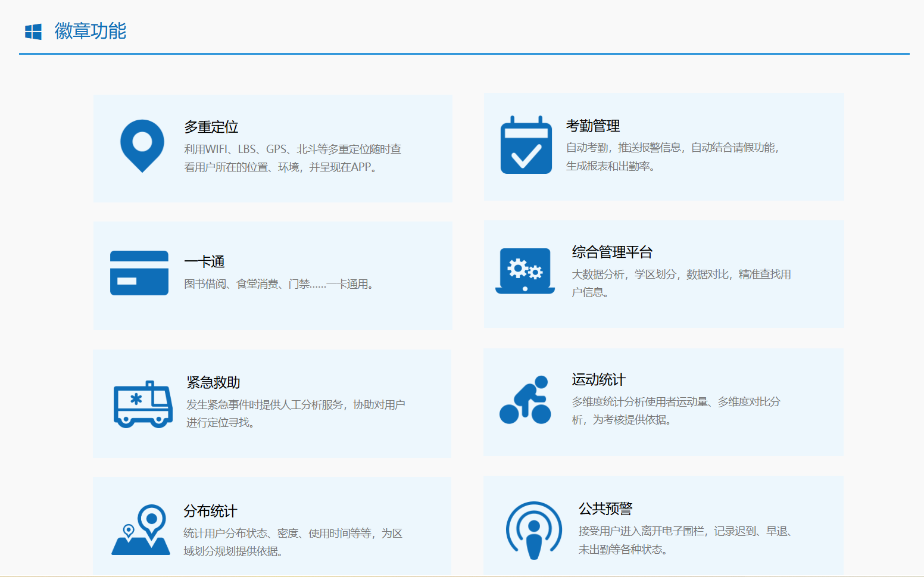Screen dimensions: 924x577
Task: Select the cyclist icon for 运动统计
Action: 525,400
